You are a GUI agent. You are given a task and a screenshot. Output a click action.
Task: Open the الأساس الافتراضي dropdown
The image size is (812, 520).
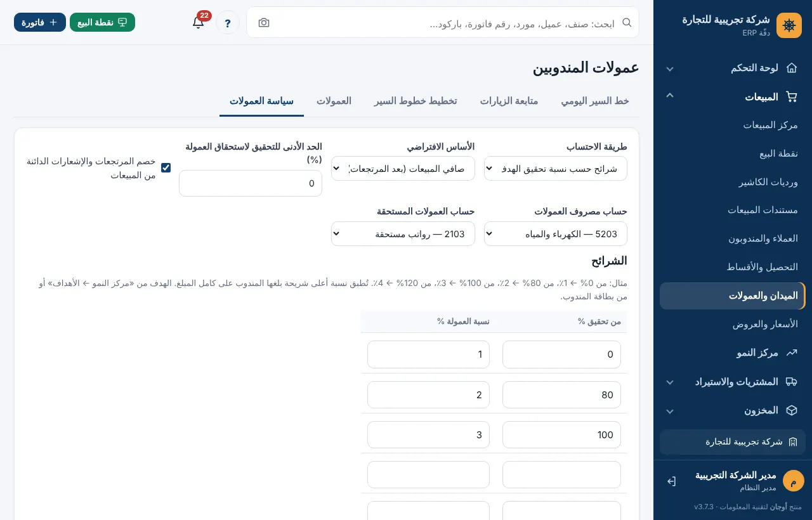tap(403, 169)
